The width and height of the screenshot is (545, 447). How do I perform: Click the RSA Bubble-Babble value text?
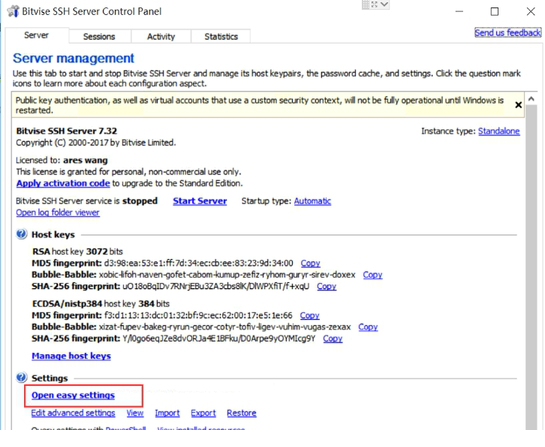[227, 275]
